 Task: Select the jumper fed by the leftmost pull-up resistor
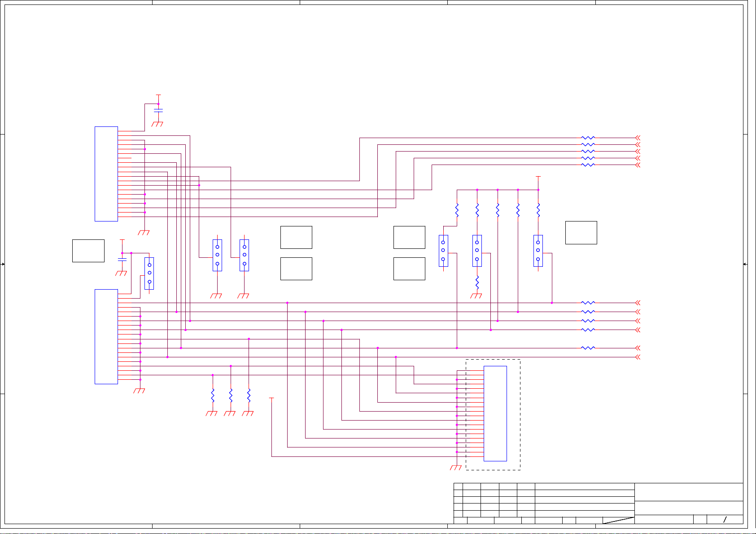(443, 251)
